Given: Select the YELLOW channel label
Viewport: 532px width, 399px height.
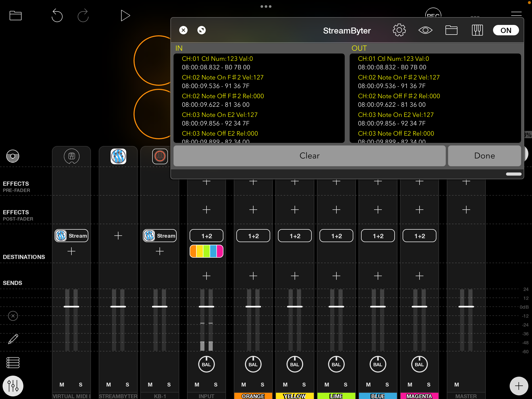Looking at the screenshot, I should [295, 396].
